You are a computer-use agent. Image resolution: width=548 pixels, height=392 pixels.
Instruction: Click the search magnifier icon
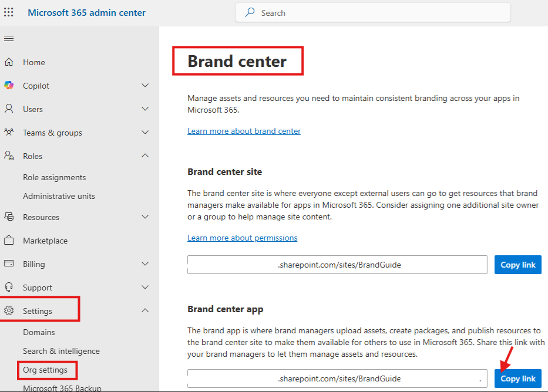click(x=250, y=12)
